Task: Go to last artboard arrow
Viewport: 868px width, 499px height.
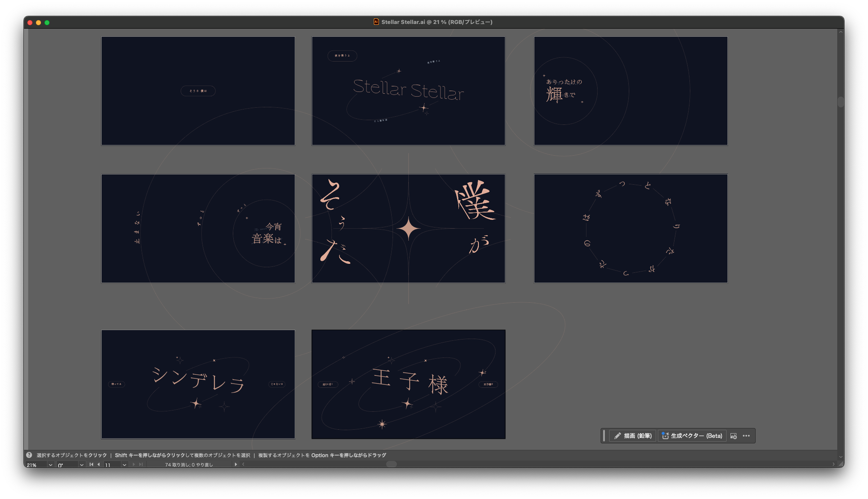Action: click(141, 464)
